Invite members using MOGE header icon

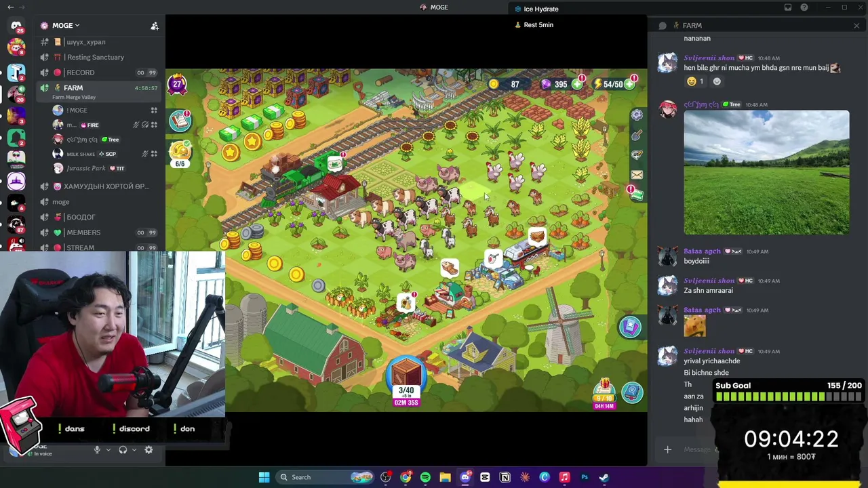155,26
